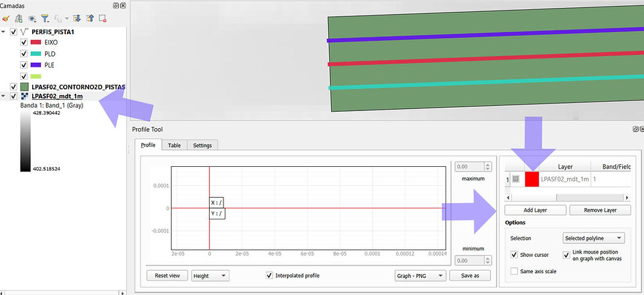644x295 pixels.
Task: Click the Reset view button
Action: pyautogui.click(x=167, y=276)
